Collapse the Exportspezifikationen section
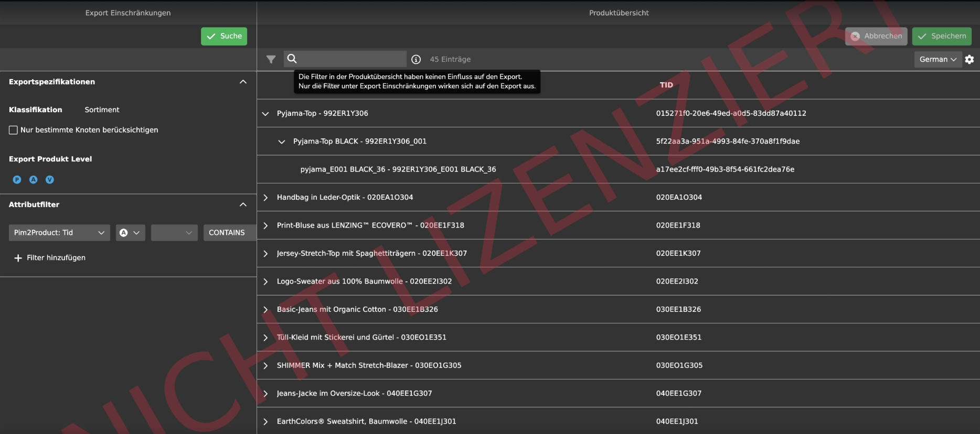 [243, 82]
